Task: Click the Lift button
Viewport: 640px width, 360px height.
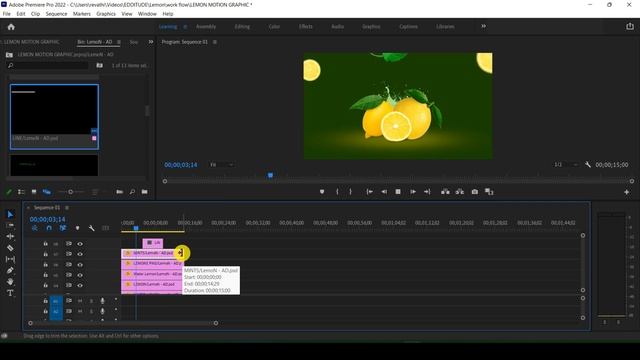Action: point(445,192)
